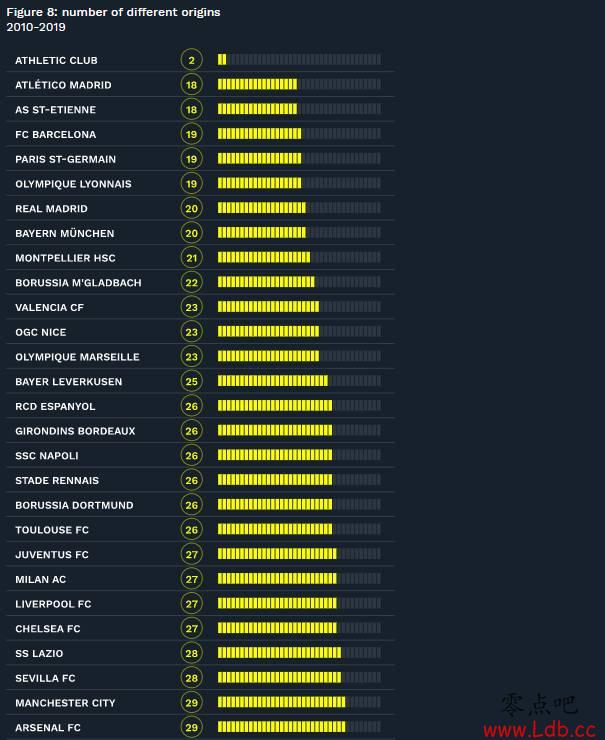Screen dimensions: 605x740
Task: Click the Figure 8 chart title
Action: (113, 12)
